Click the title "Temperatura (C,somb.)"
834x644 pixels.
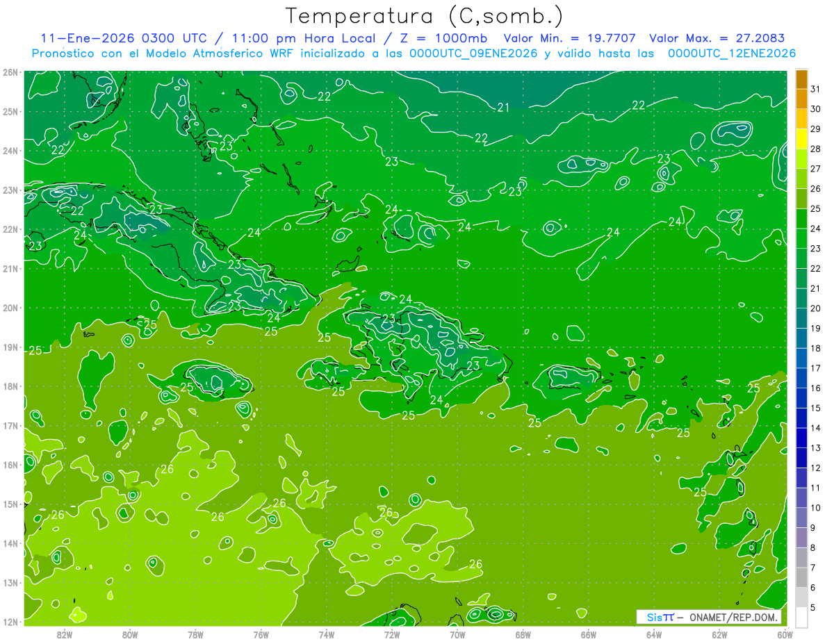424,16
